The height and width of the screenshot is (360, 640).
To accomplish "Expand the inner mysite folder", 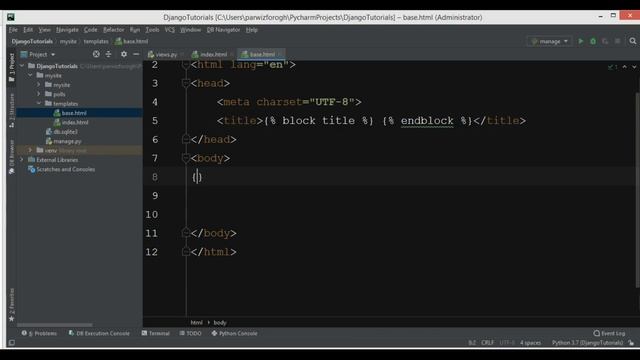I will pos(39,84).
